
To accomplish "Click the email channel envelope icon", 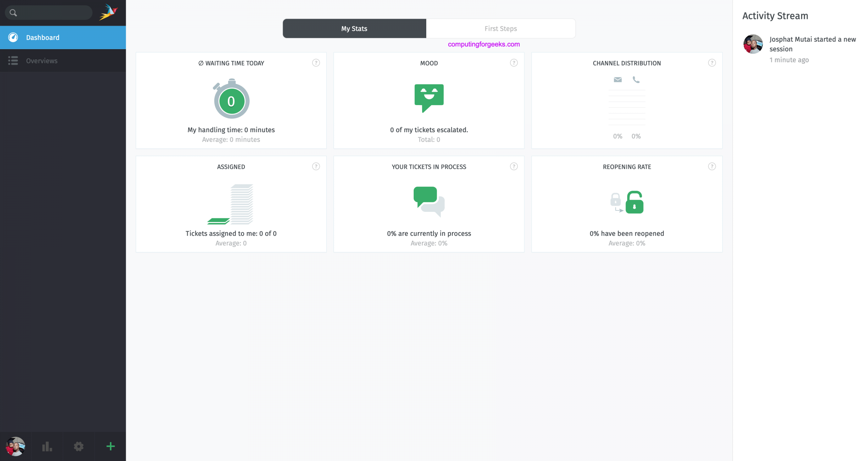I will click(x=617, y=80).
